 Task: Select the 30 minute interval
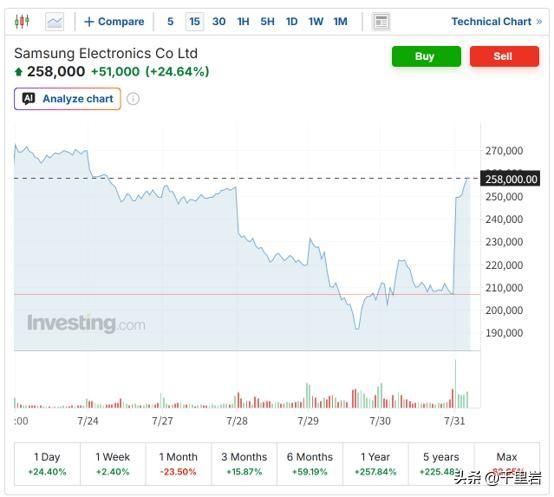[219, 22]
